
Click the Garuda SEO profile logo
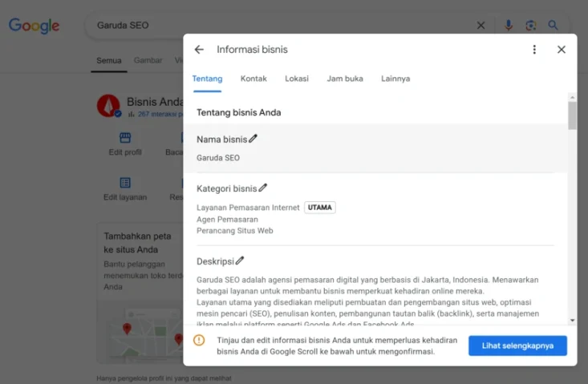(x=108, y=106)
